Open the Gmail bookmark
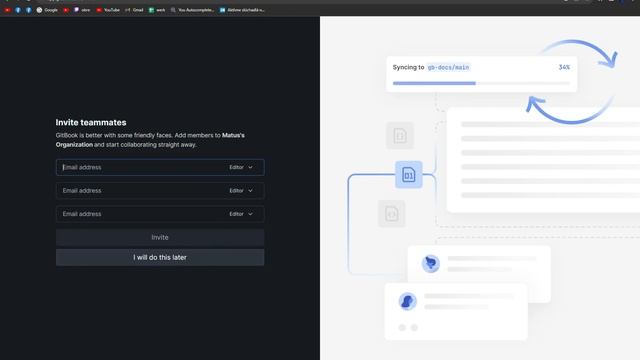640x360 pixels. coord(134,10)
